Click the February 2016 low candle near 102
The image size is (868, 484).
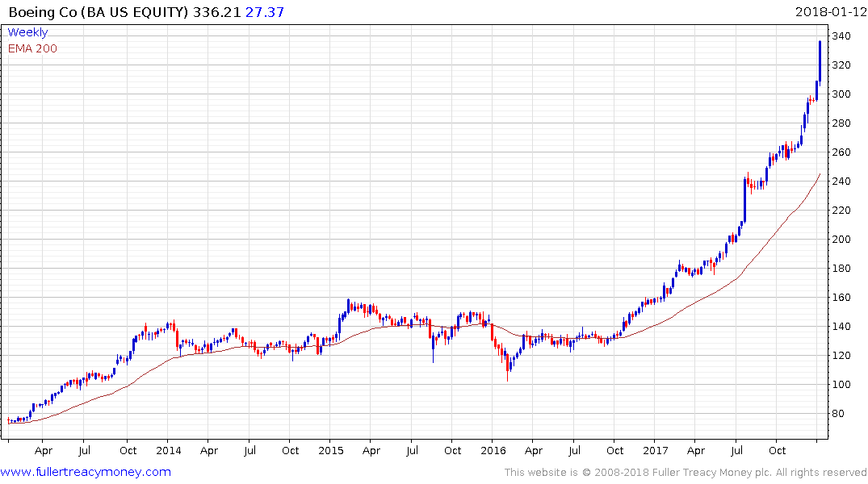508,367
